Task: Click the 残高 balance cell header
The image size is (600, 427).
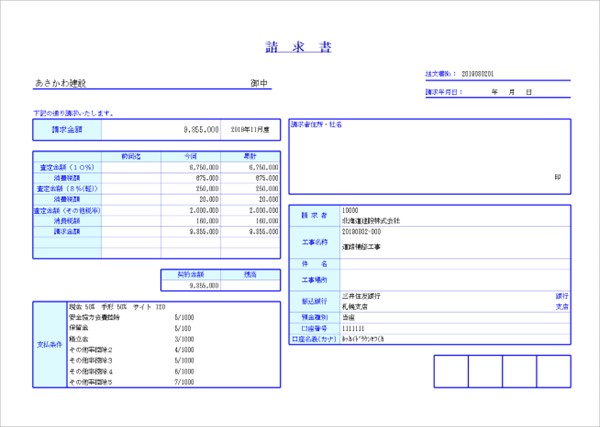Action: pos(250,273)
